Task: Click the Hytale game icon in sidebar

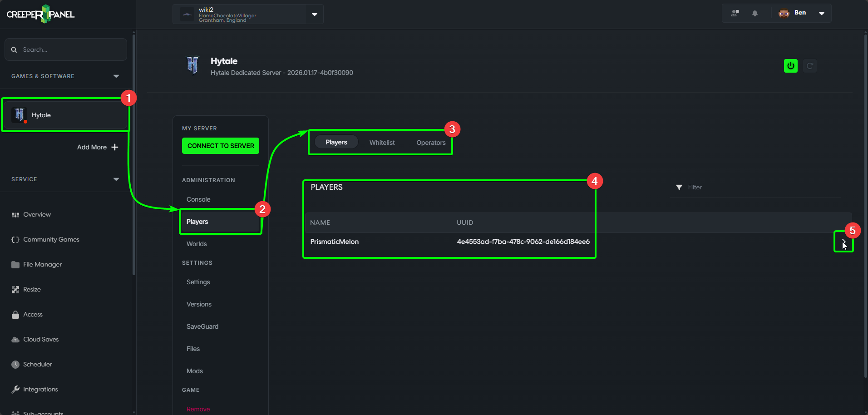Action: [x=19, y=115]
